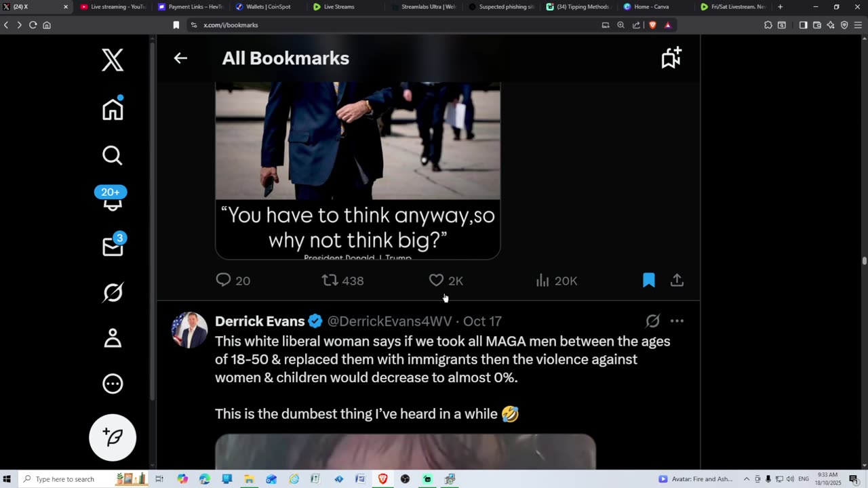The height and width of the screenshot is (488, 868).
Task: Open Messages with 3 unread
Action: 113,245
